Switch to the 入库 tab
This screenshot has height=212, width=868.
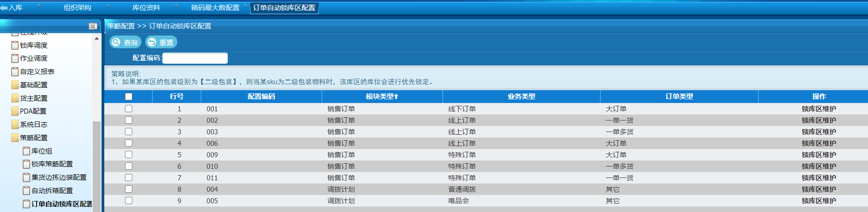click(x=16, y=8)
